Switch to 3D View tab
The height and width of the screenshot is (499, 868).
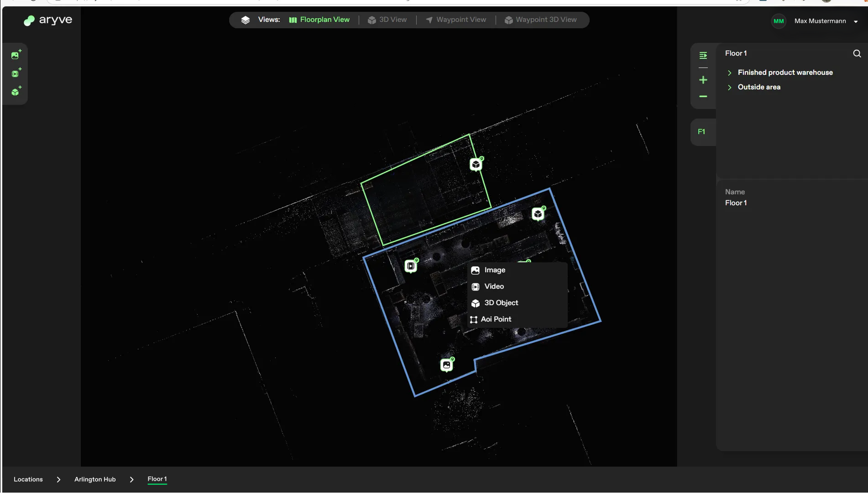pyautogui.click(x=387, y=20)
